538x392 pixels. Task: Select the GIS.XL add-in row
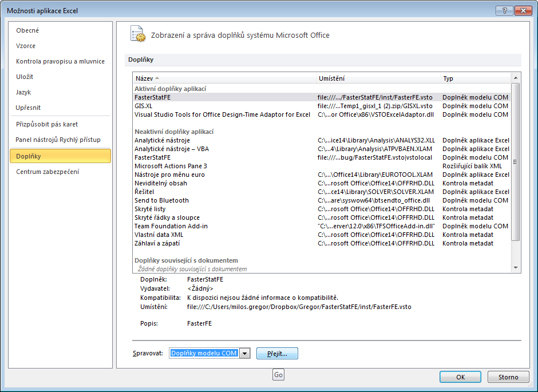322,106
